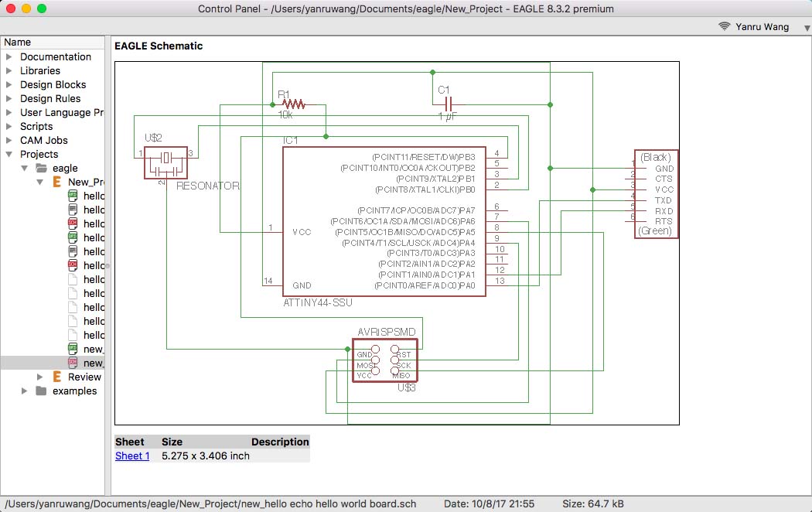Screen dimensions: 812x512
Task: Click the examples folder icon
Action: click(x=42, y=391)
